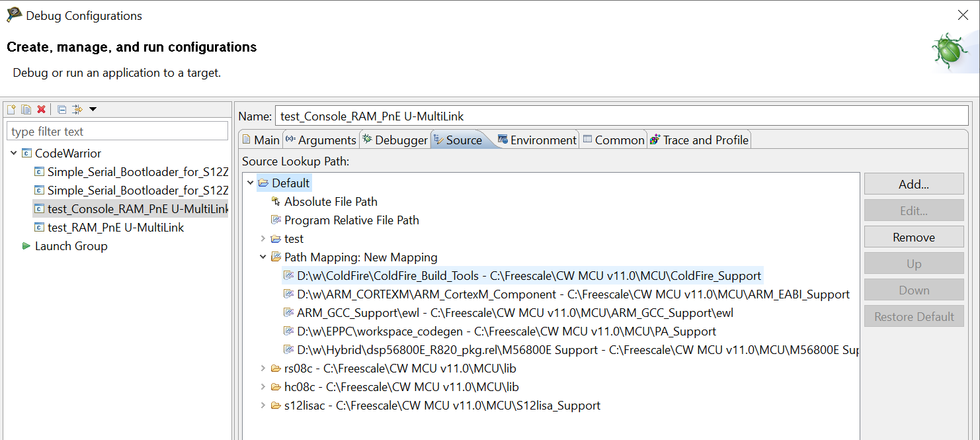This screenshot has width=980, height=440.
Task: Select the Absolute File Path entry
Action: [330, 202]
